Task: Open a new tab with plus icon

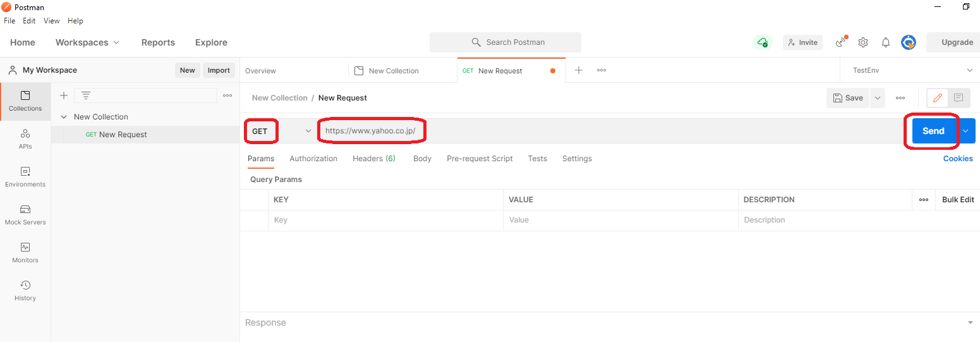Action: 578,70
